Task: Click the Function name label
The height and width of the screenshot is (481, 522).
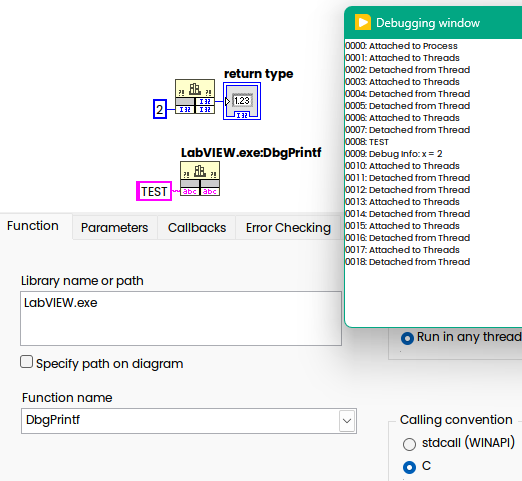Action: tap(67, 398)
